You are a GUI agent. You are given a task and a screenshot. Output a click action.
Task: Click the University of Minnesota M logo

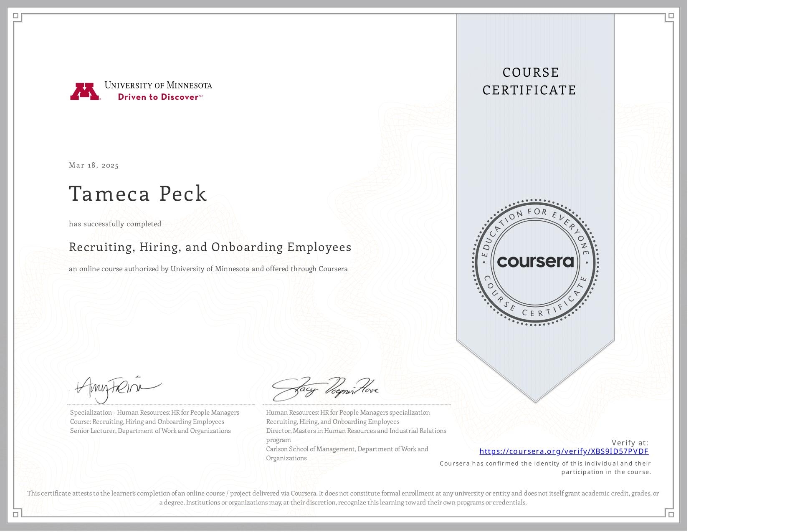tap(85, 91)
